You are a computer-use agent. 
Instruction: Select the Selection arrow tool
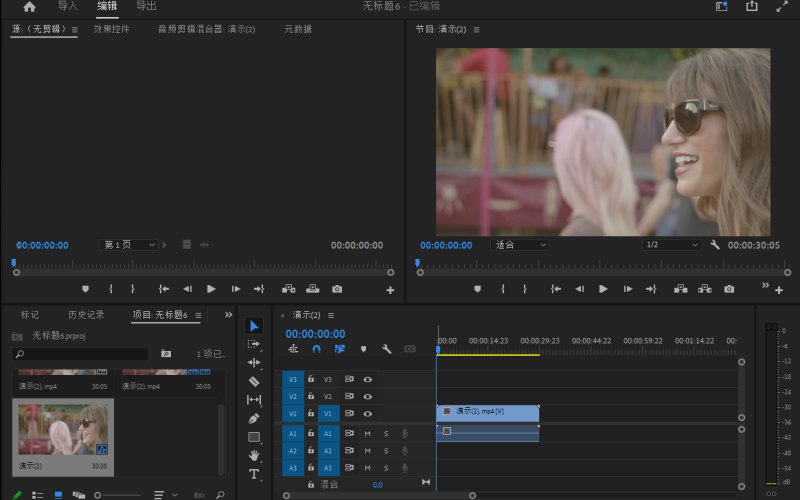click(x=254, y=326)
